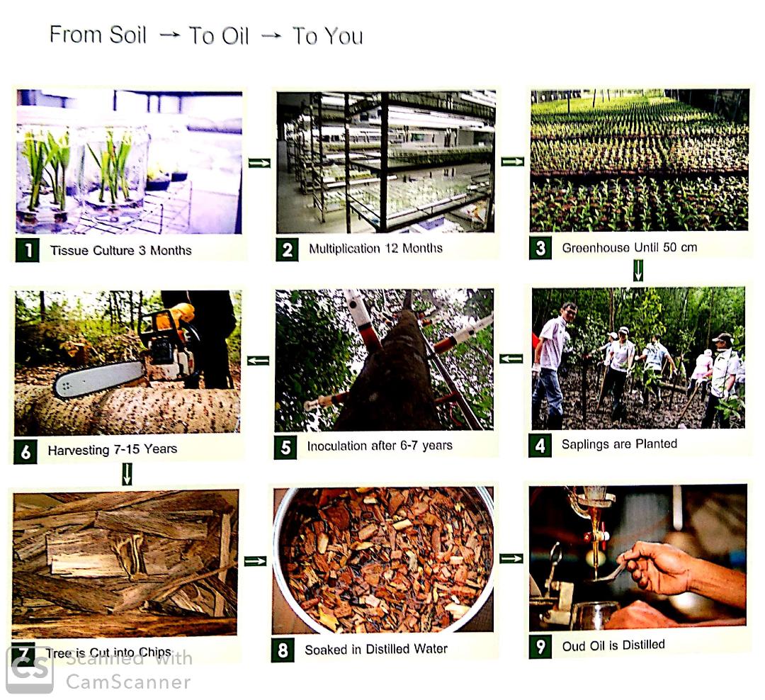Select the chainsaw harvesting photo
765x700 pixels.
point(127,363)
